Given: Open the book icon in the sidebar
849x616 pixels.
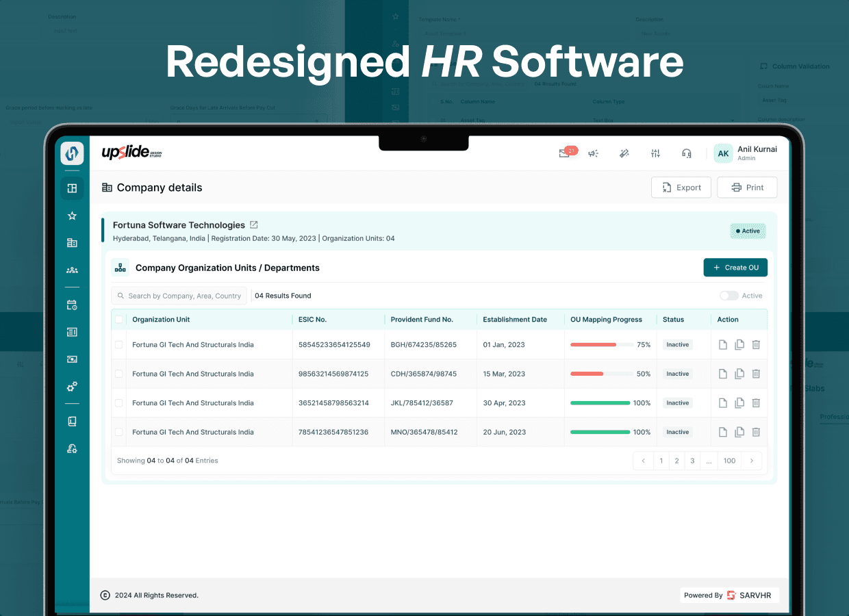Looking at the screenshot, I should click(72, 422).
